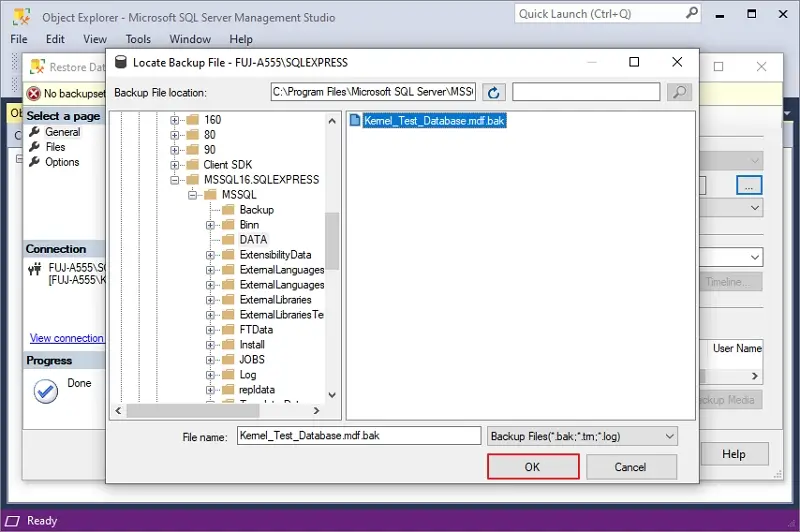The image size is (800, 532).
Task: Click the connection plug icon under Connection
Action: (35, 269)
